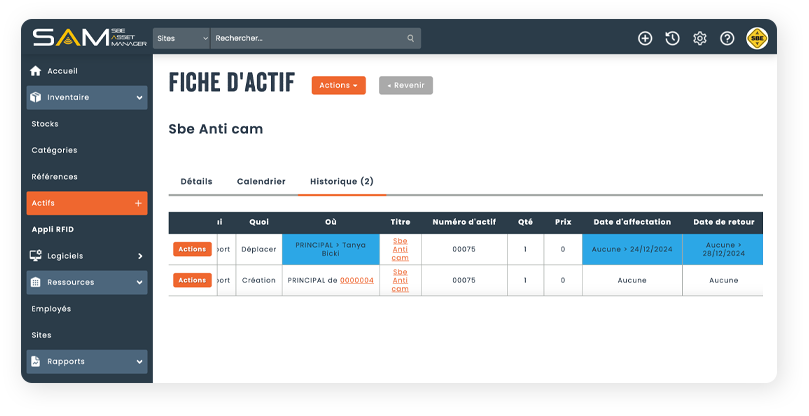809x416 pixels.
Task: Click the help question mark icon
Action: 727,38
